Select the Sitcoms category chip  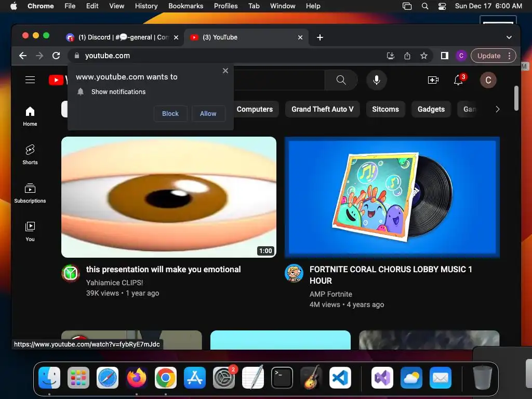pyautogui.click(x=385, y=109)
